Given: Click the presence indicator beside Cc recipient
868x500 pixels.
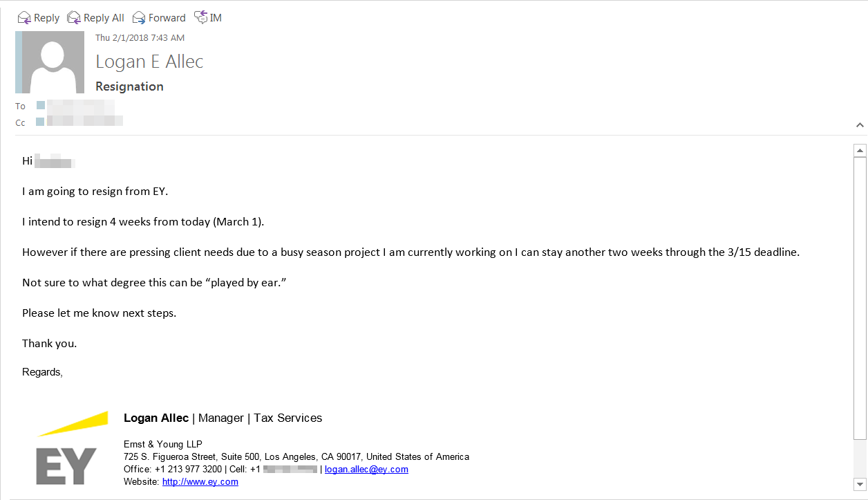Looking at the screenshot, I should 41,122.
